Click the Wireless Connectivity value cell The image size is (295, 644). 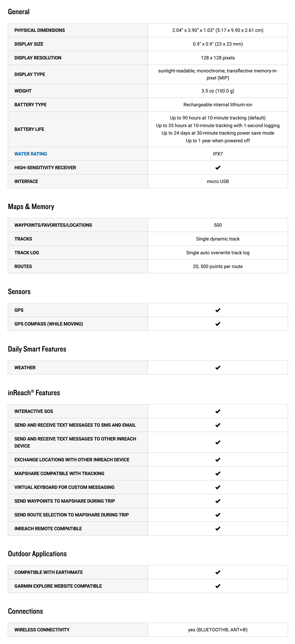click(x=218, y=630)
